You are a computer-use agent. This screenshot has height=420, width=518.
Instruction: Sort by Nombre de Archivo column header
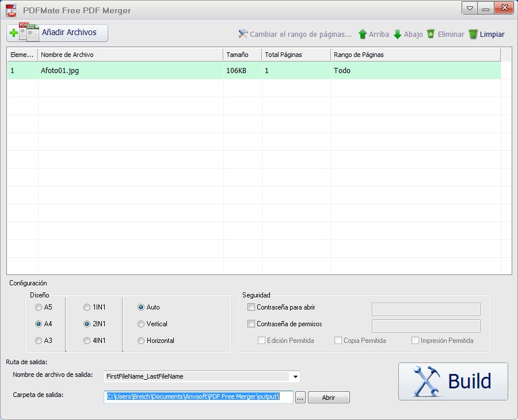point(131,55)
